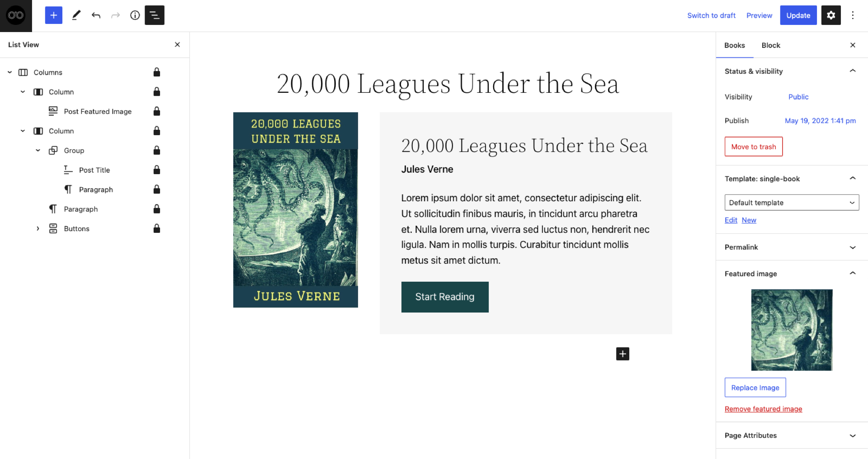868x459 pixels.
Task: Open the document Details info icon
Action: [135, 15]
